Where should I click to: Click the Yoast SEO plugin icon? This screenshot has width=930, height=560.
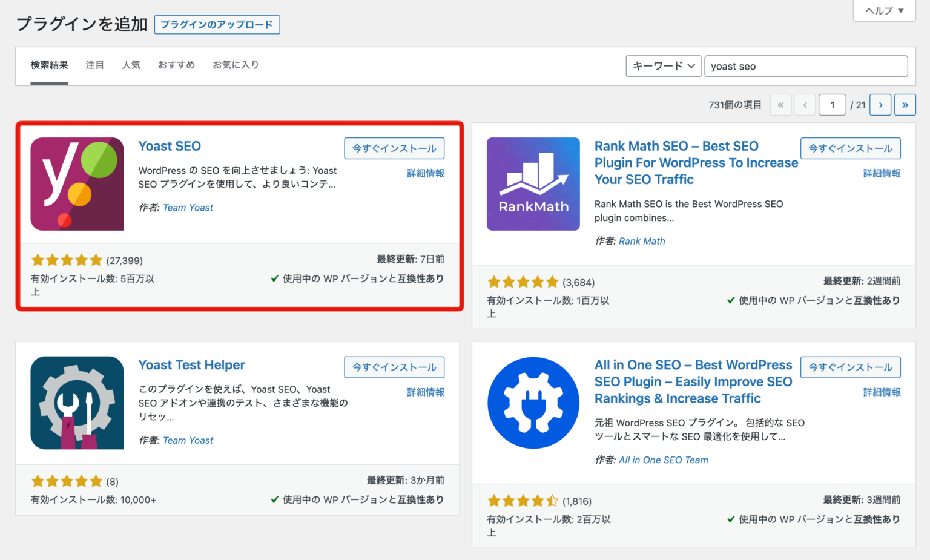pyautogui.click(x=77, y=184)
